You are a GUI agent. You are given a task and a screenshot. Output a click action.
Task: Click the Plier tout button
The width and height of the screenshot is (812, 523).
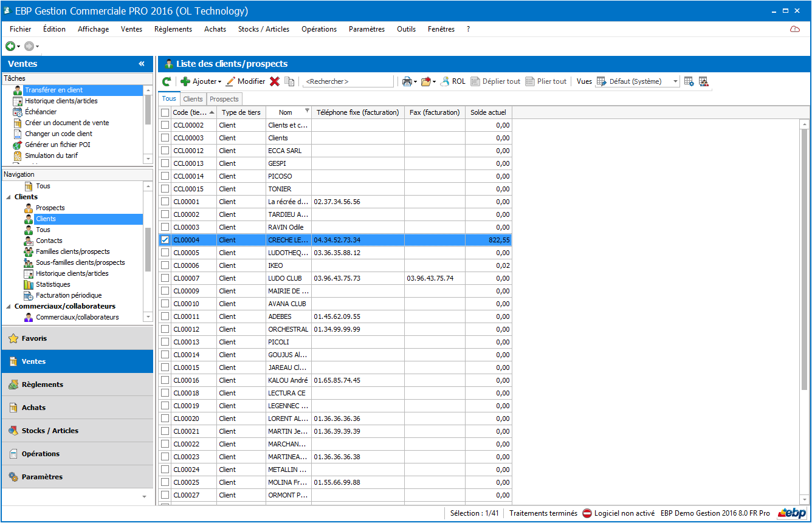[546, 81]
